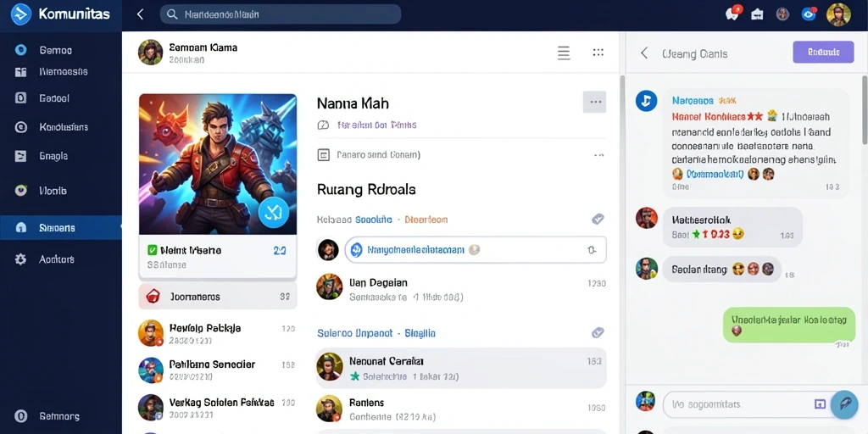
Task: Click the blue swords badge on game artwork
Action: [x=274, y=213]
